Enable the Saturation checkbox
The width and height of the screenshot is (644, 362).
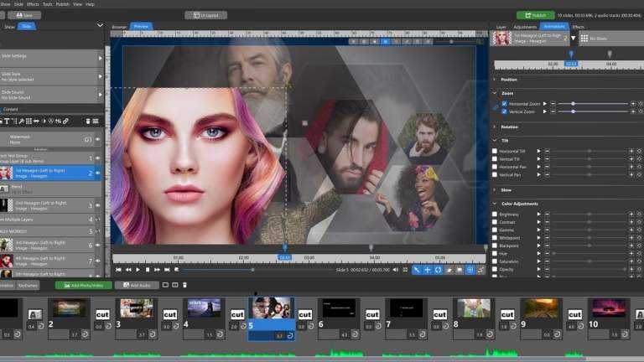click(x=495, y=261)
